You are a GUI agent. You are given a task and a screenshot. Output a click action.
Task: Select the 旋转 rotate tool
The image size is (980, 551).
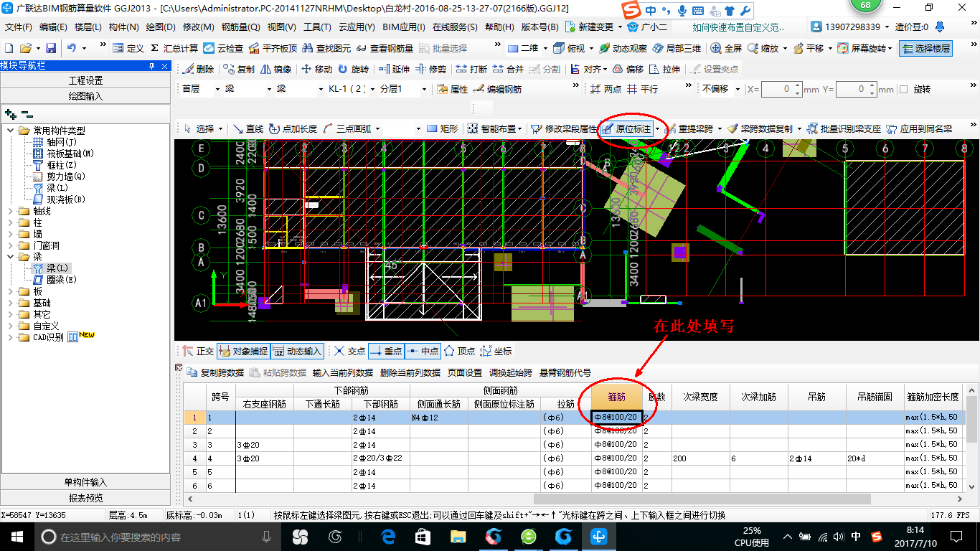click(x=354, y=69)
